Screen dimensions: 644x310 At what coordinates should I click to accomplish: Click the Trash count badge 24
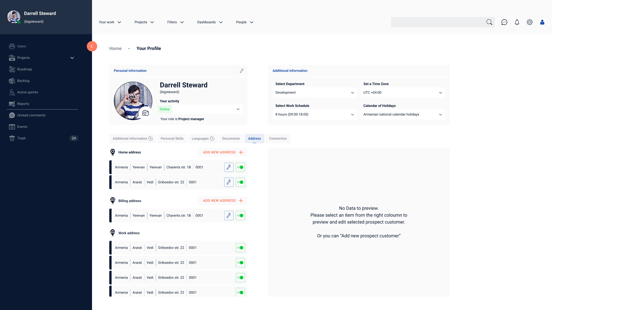(x=74, y=138)
